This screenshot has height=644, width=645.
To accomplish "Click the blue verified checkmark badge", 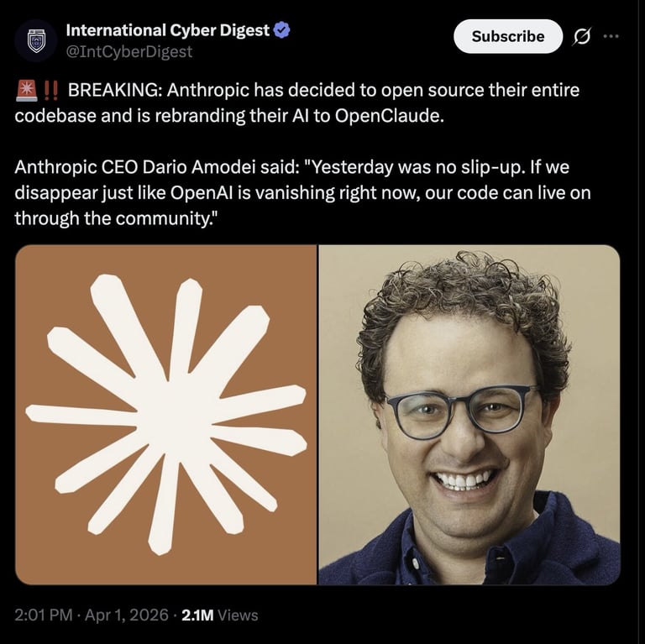I will 282,30.
